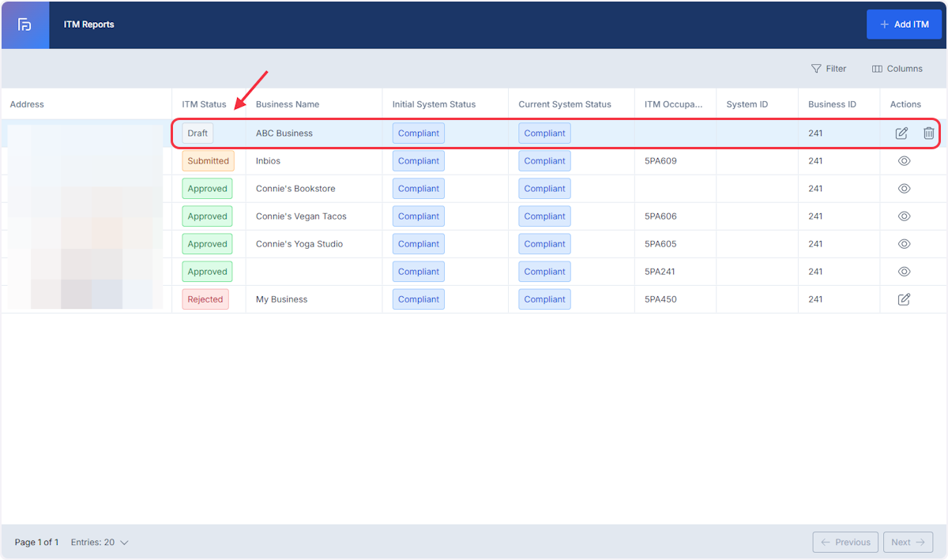Click the ITM Reports header title
Screen dimensions: 948x560
coord(89,24)
